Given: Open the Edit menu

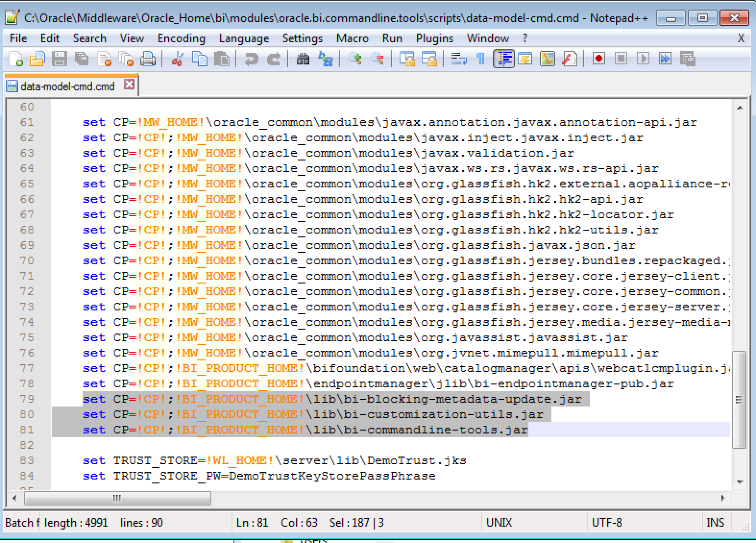Looking at the screenshot, I should (50, 38).
